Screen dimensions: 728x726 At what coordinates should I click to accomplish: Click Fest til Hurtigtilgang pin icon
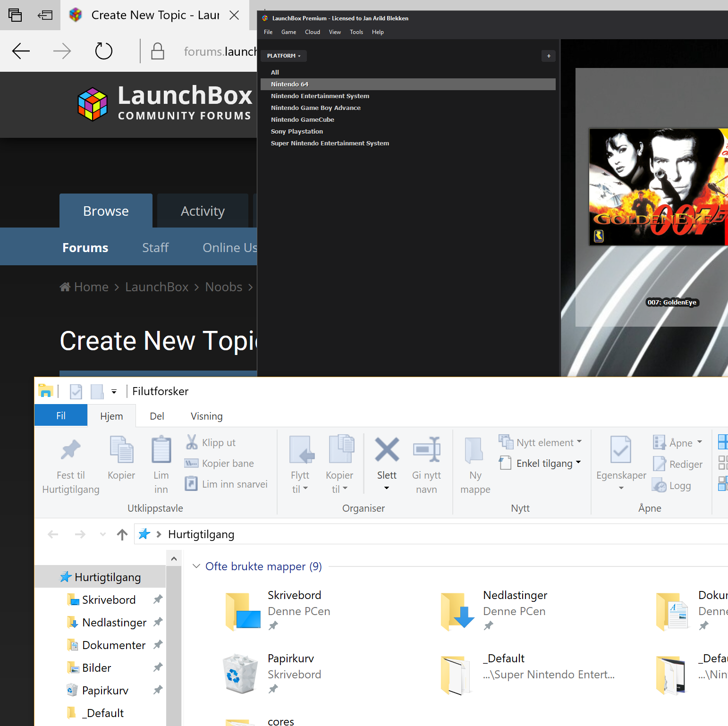pyautogui.click(x=71, y=449)
